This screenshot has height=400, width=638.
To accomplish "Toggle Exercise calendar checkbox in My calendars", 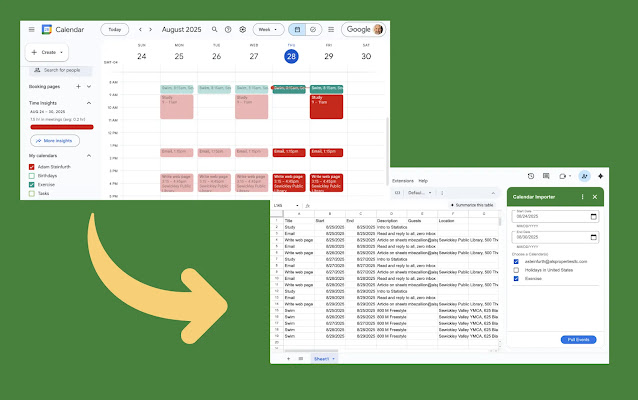I will (32, 185).
